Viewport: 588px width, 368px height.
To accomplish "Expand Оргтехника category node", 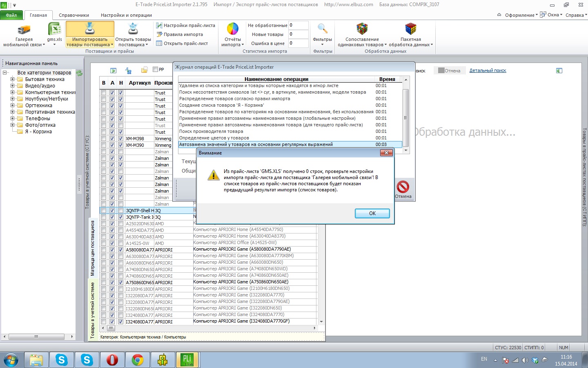I will pyautogui.click(x=12, y=105).
